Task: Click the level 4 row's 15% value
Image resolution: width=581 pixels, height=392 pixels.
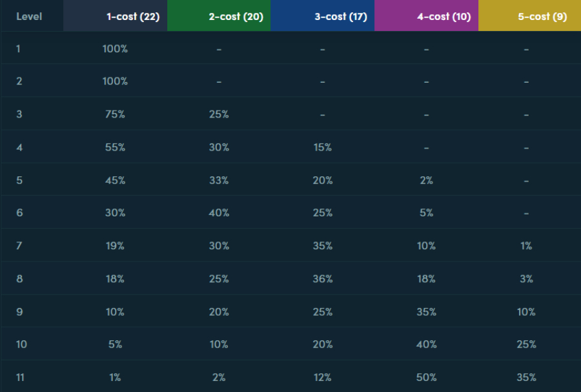Action: [322, 147]
